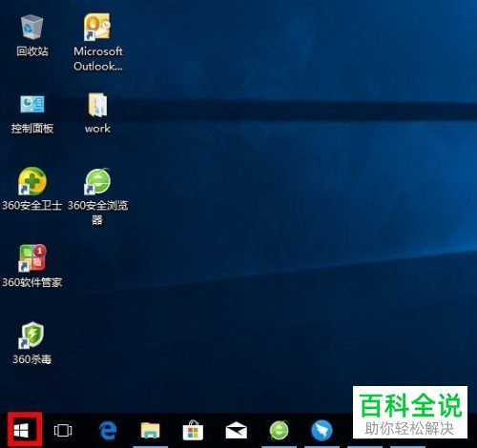477x448 pixels.
Task: Click the 回收站 label text
Action: point(32,51)
